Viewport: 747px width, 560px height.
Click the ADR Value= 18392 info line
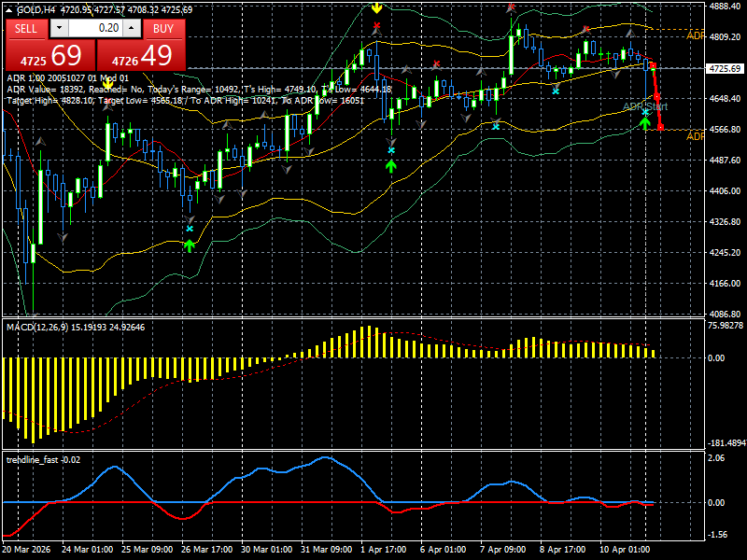(x=199, y=89)
